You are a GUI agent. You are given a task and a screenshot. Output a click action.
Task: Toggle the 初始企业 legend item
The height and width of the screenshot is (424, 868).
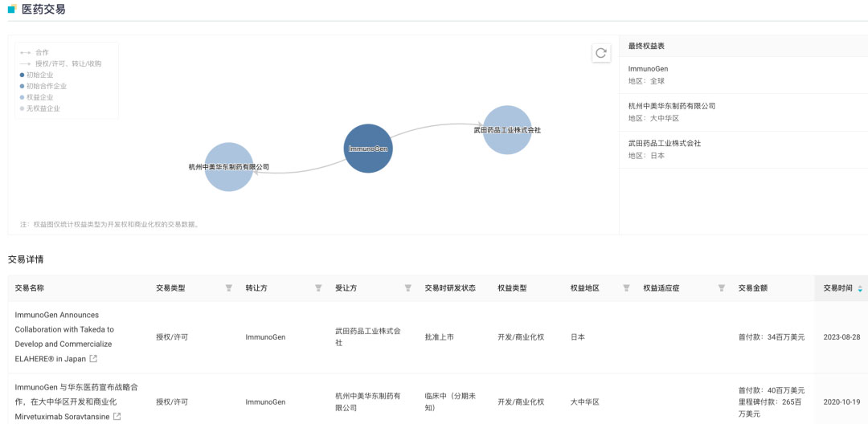coord(39,75)
